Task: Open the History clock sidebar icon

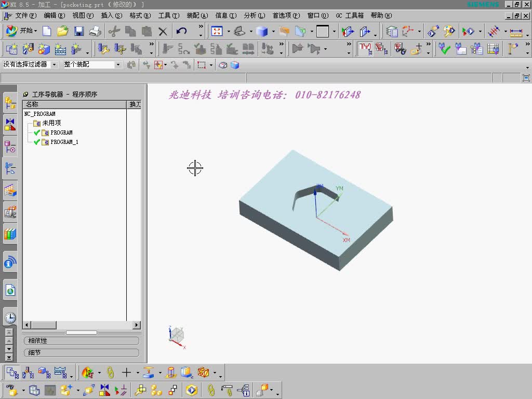Action: coord(10,317)
